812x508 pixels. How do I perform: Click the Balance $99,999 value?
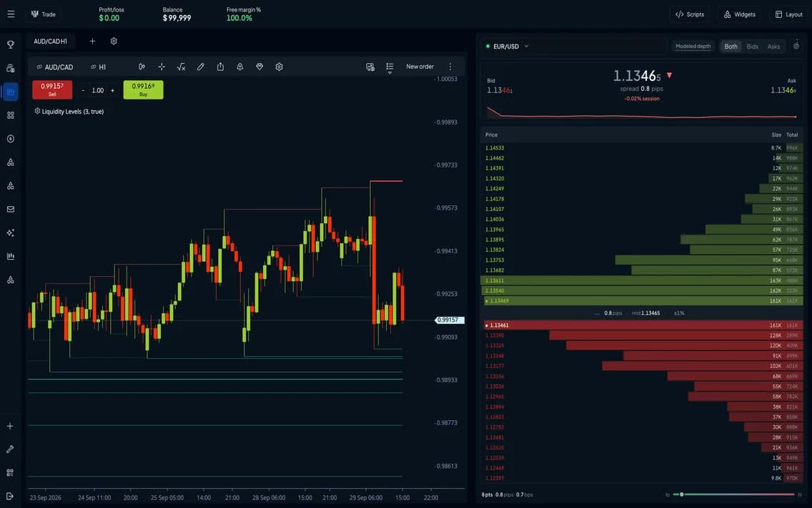click(x=177, y=18)
